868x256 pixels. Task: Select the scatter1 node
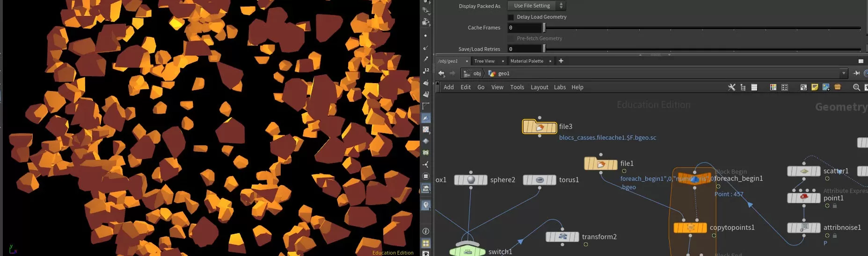[804, 171]
